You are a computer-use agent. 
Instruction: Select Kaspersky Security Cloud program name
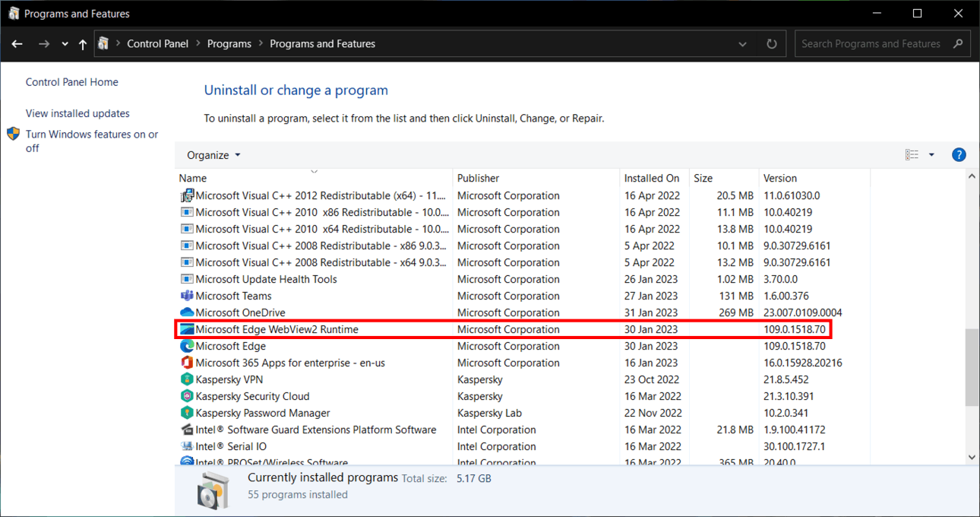click(x=253, y=396)
